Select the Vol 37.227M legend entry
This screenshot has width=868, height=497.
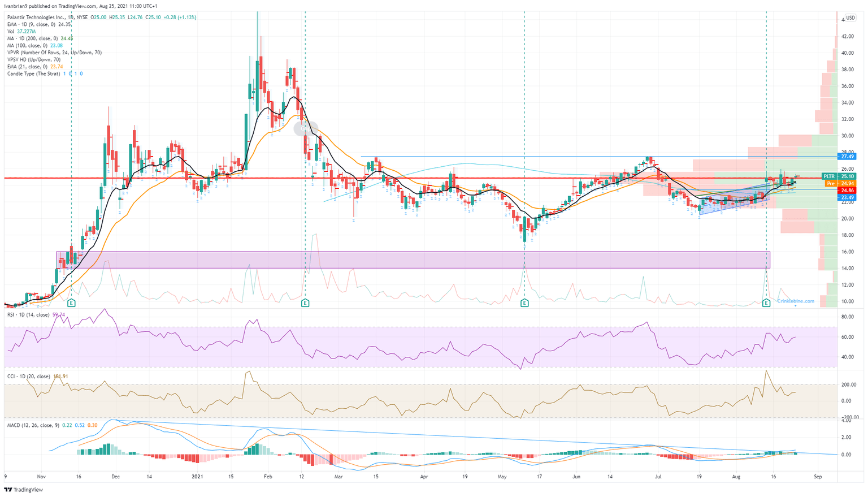coord(22,32)
